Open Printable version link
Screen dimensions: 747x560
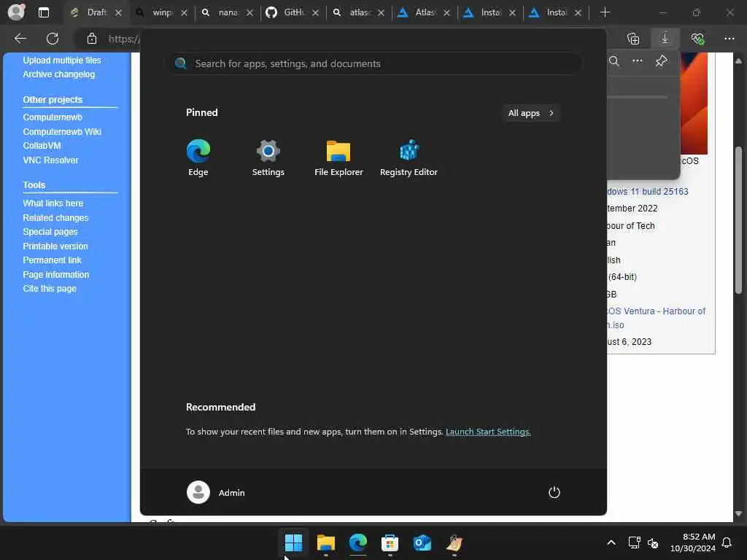(x=55, y=246)
